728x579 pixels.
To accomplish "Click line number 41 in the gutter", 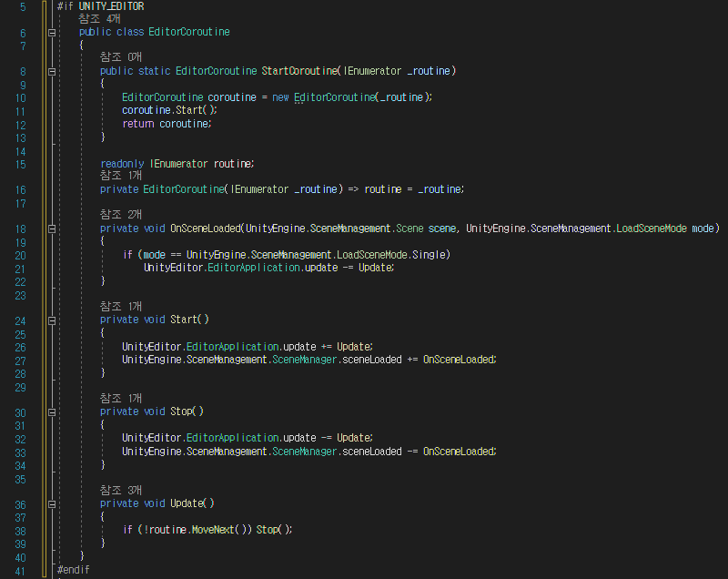I will point(20,572).
